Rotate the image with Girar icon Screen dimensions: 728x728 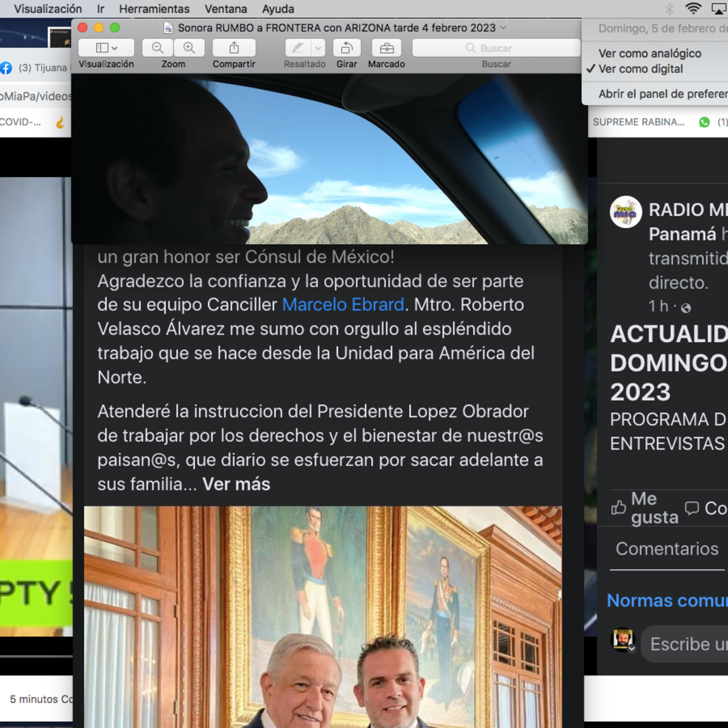coord(346,48)
